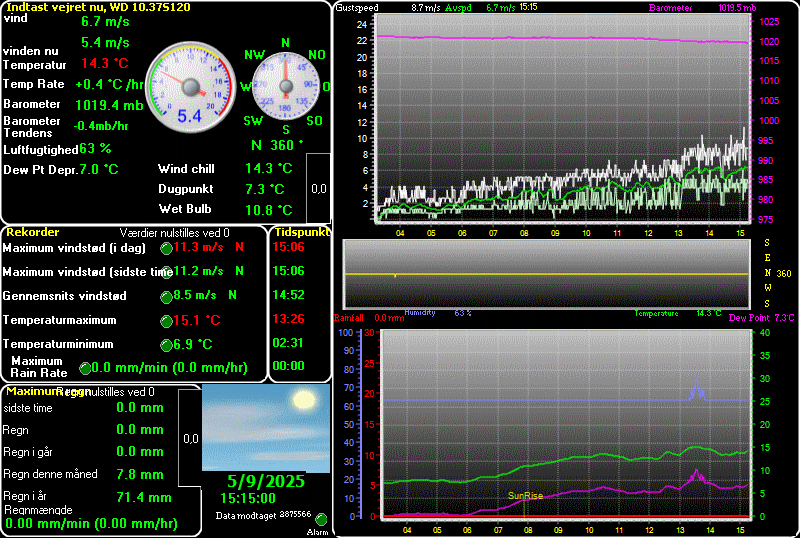The image size is (800, 538).
Task: Click the SunRise marker on the temperature graph
Action: pos(525,496)
